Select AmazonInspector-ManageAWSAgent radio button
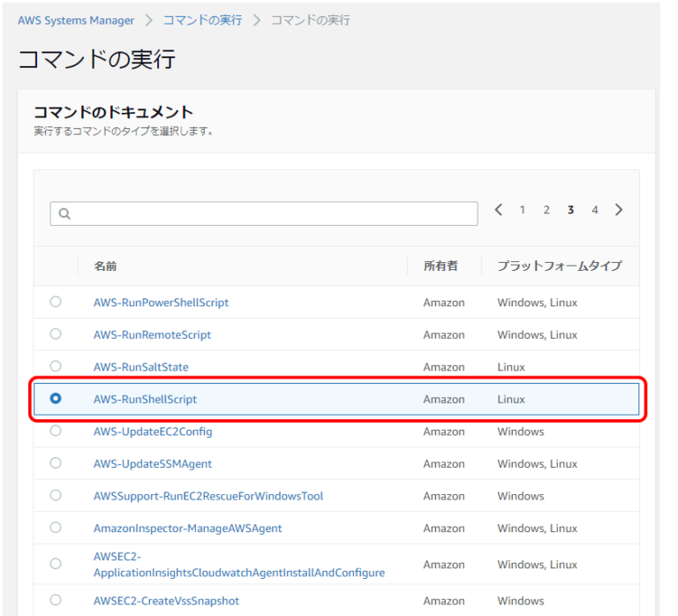Viewport: 678px width, 616px height. pos(56,528)
